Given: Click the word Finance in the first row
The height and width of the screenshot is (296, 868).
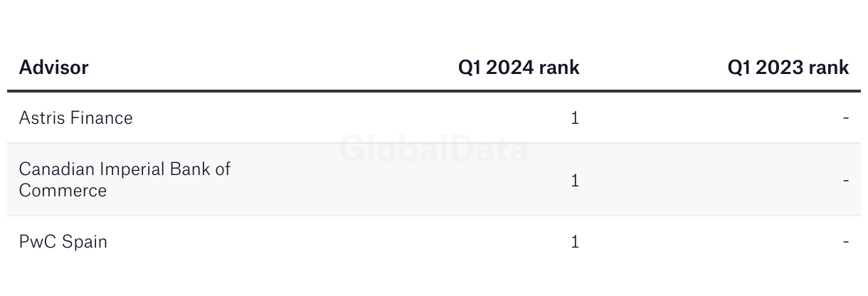Looking at the screenshot, I should pos(104,117).
